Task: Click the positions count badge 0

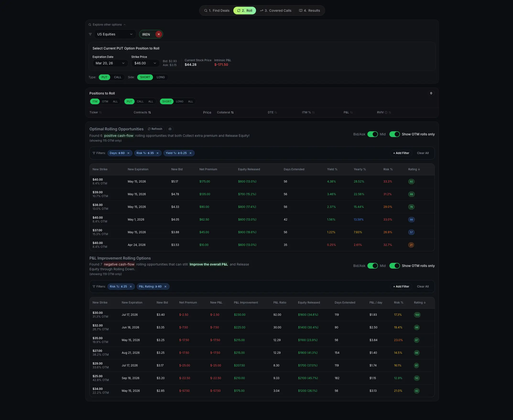Action: [x=431, y=93]
